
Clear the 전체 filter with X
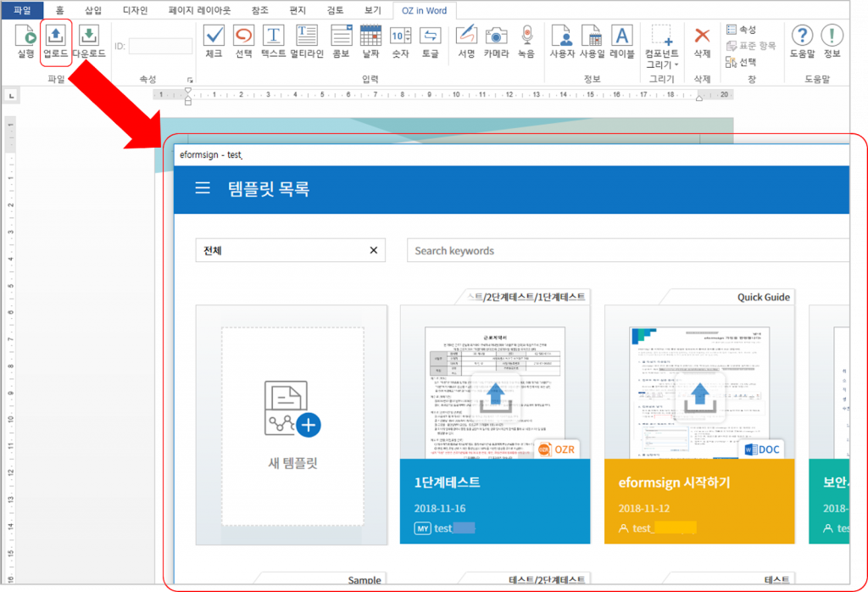tap(374, 250)
